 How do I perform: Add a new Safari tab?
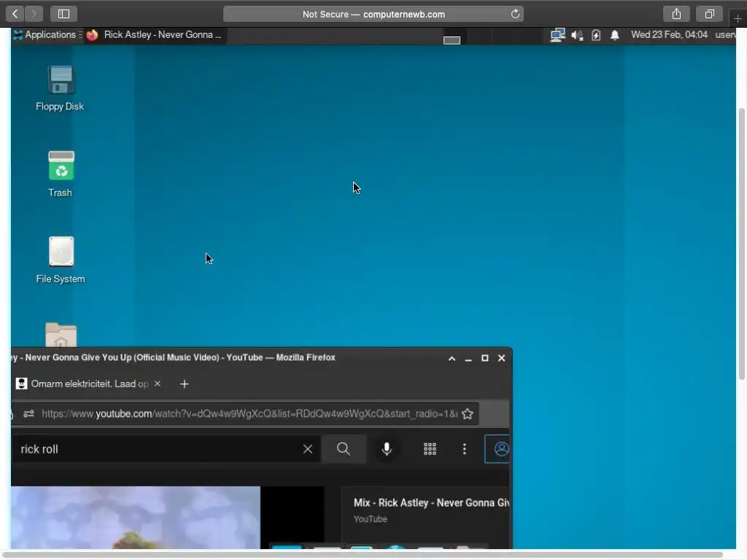[738, 19]
